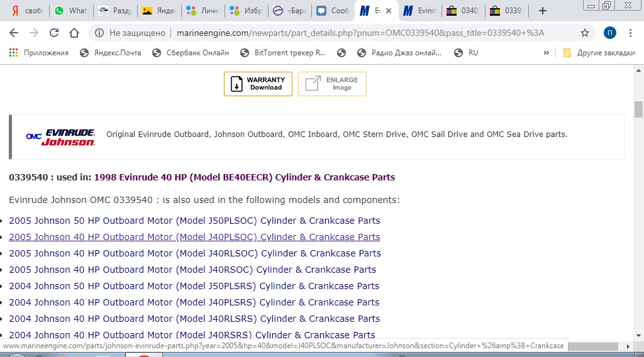Screen dimensions: 644x357
Task: Open the 2004 Johnson 40 HP J40RLSRS link
Action: click(x=194, y=319)
